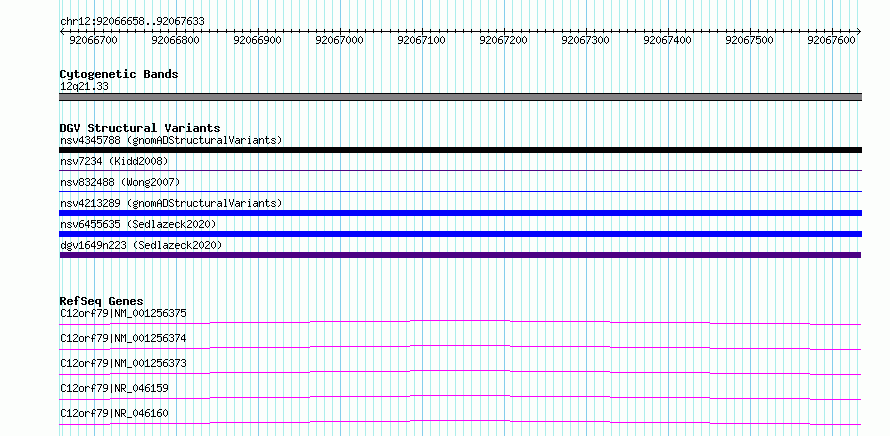Open variant nsv7234 (Kidd2008) label

click(114, 161)
